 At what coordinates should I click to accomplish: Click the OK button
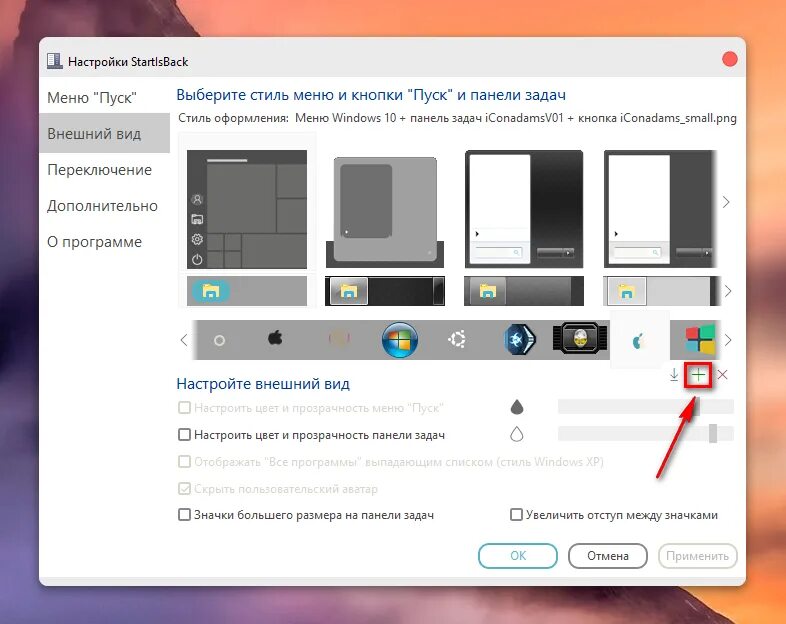coord(518,556)
